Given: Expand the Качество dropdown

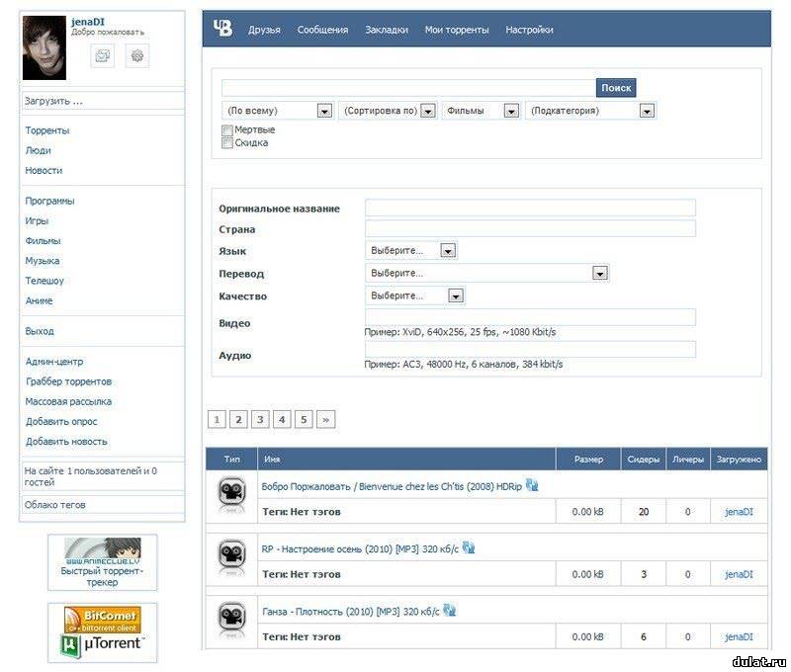Looking at the screenshot, I should pyautogui.click(x=414, y=295).
